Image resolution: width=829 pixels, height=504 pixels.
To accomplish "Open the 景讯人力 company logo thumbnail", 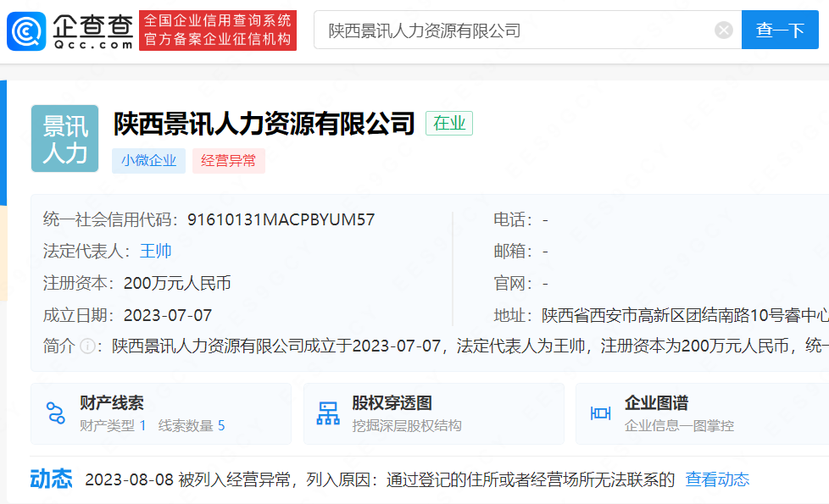I will tap(64, 138).
